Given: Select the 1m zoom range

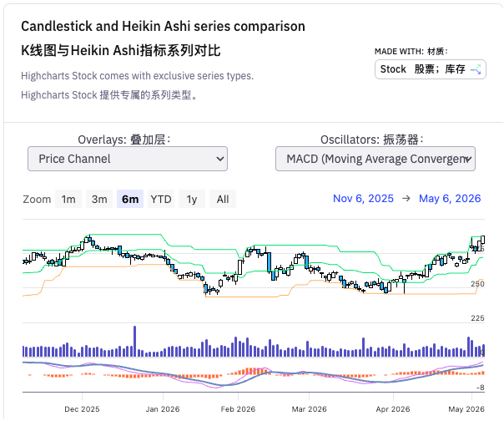Looking at the screenshot, I should (68, 199).
